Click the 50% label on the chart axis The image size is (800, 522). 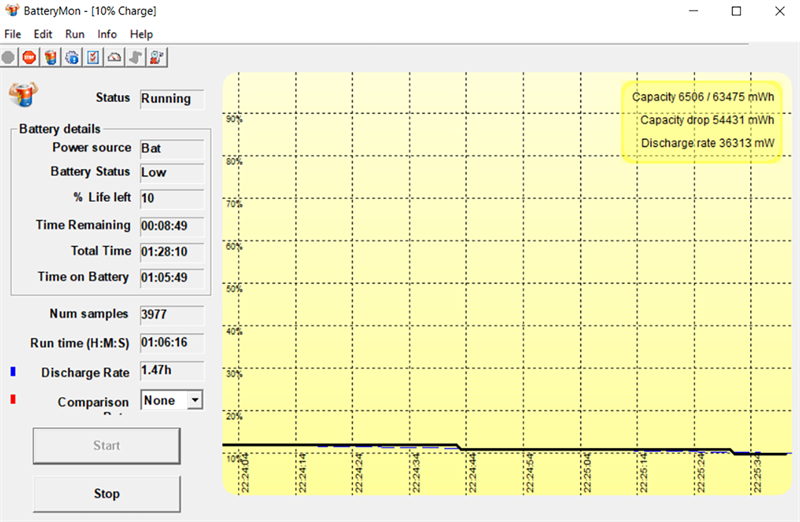click(234, 289)
